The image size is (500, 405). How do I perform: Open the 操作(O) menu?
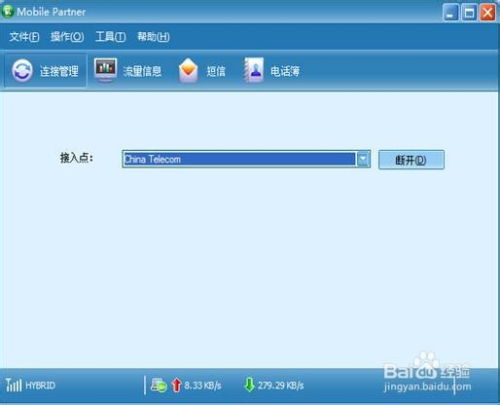[67, 37]
